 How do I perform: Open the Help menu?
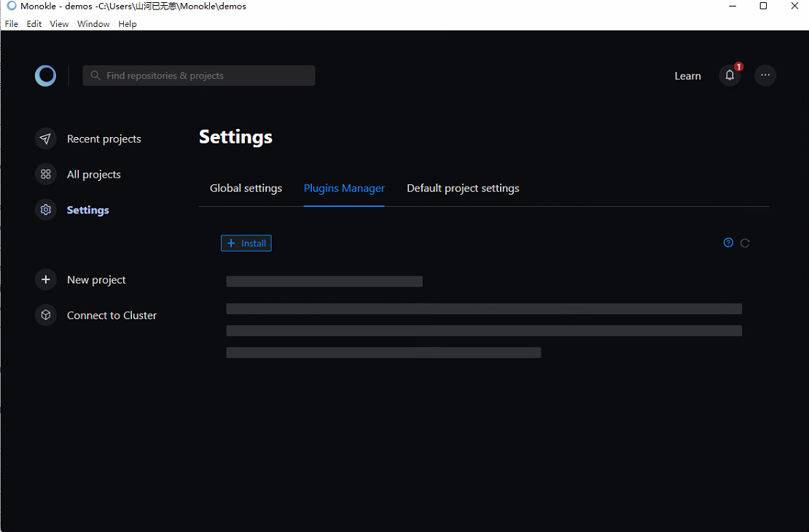pyautogui.click(x=128, y=24)
